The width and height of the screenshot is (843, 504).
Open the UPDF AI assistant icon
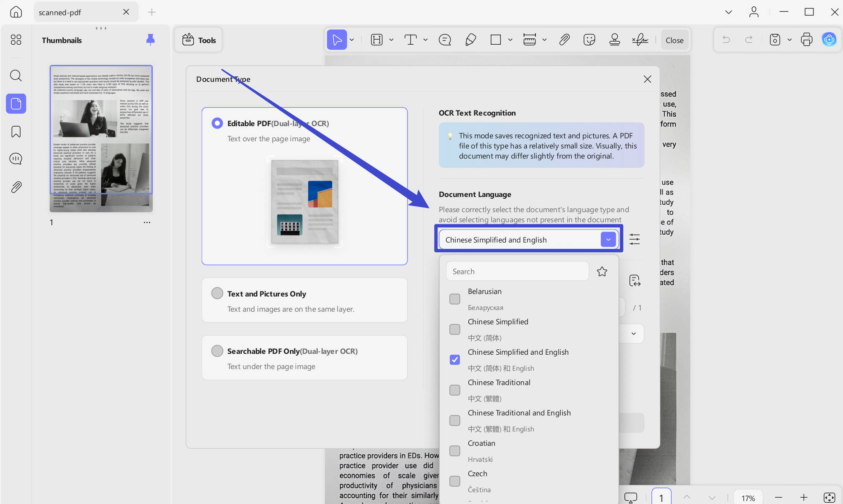[829, 40]
